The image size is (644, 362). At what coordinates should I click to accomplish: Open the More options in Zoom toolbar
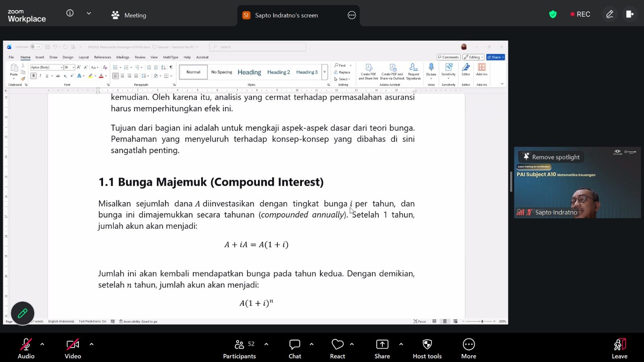coord(469,349)
